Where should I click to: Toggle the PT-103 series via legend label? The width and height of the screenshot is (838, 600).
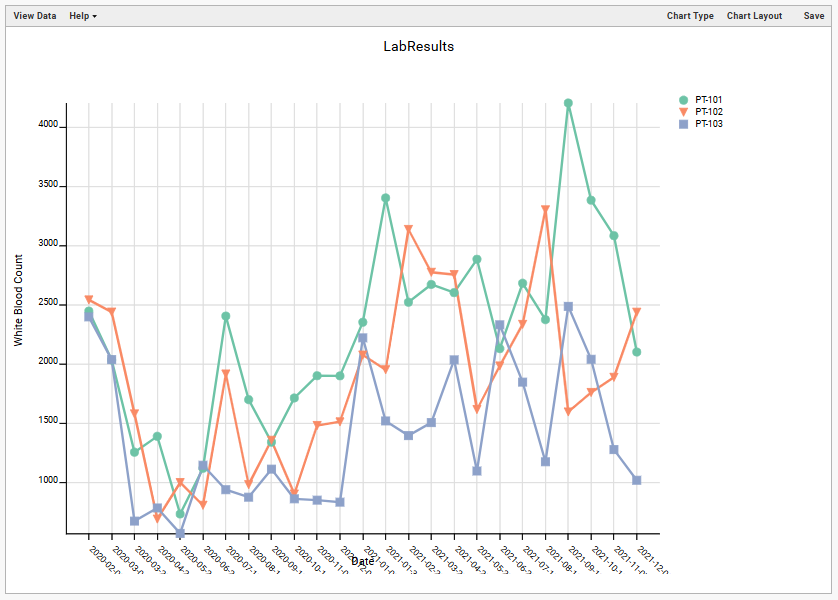(x=709, y=124)
